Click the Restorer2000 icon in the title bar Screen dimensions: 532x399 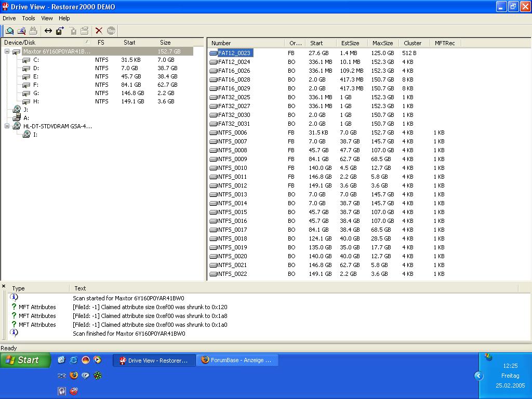click(5, 6)
